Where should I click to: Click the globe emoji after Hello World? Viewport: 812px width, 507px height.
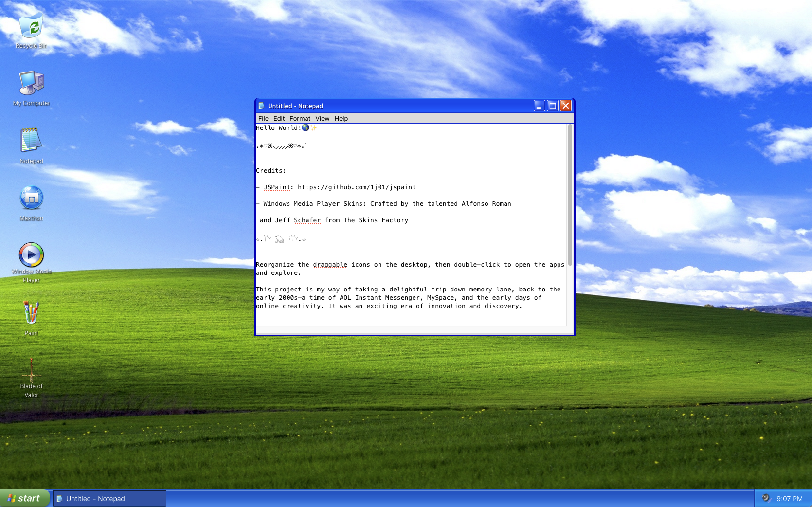click(306, 127)
